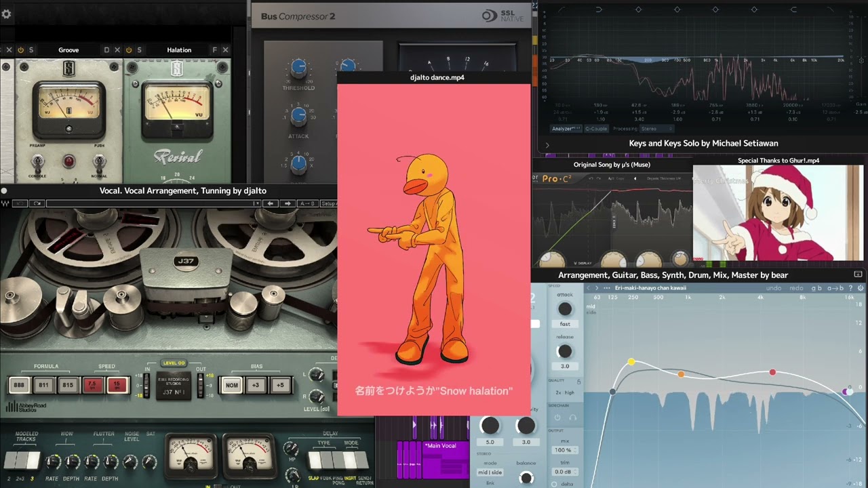Click the A→B copy button in Waves toolbar
The width and height of the screenshot is (868, 488).
tap(307, 203)
